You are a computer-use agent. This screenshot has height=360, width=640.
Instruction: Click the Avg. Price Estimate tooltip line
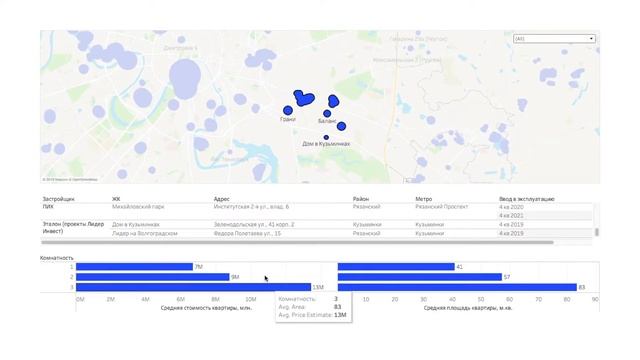(x=312, y=315)
